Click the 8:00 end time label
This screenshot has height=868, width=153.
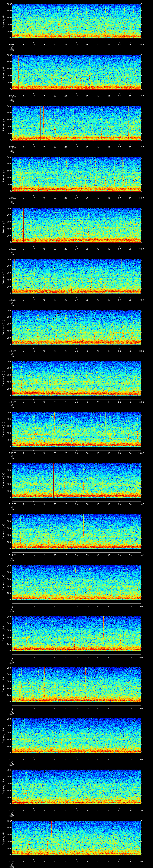pyautogui.click(x=141, y=351)
